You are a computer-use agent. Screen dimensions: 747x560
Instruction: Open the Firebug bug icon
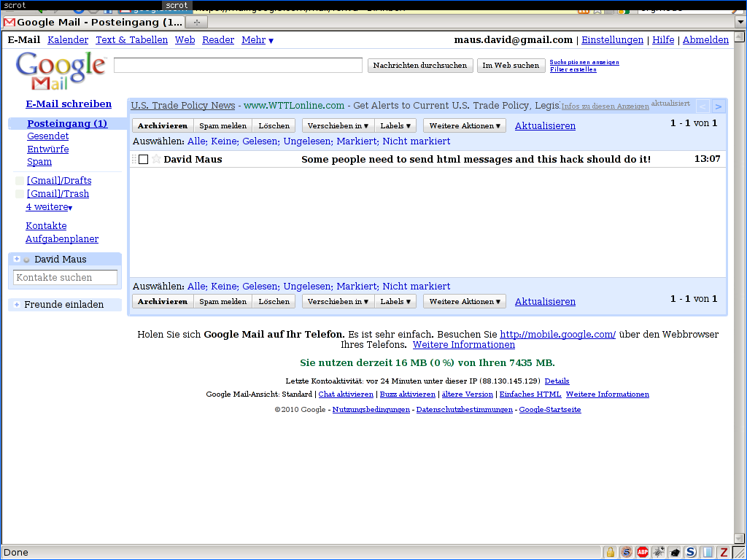point(659,553)
